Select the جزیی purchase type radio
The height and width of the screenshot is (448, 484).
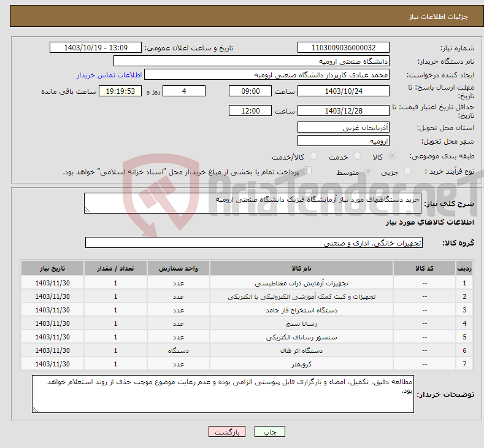pyautogui.click(x=407, y=171)
